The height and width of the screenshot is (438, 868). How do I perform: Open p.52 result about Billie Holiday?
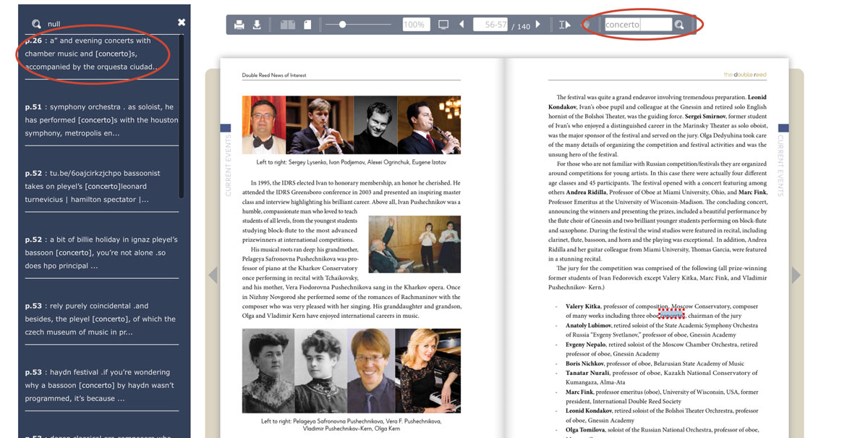[101, 253]
